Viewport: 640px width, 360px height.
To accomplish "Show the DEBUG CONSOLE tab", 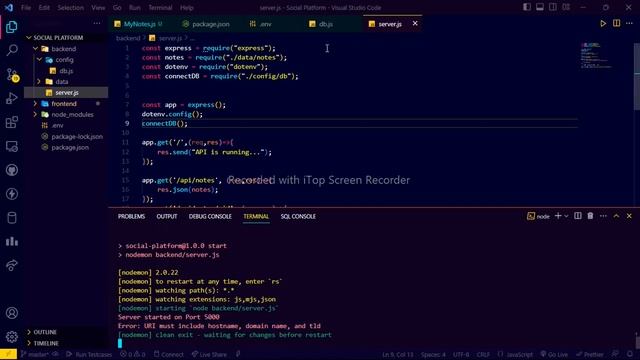I will pos(210,216).
